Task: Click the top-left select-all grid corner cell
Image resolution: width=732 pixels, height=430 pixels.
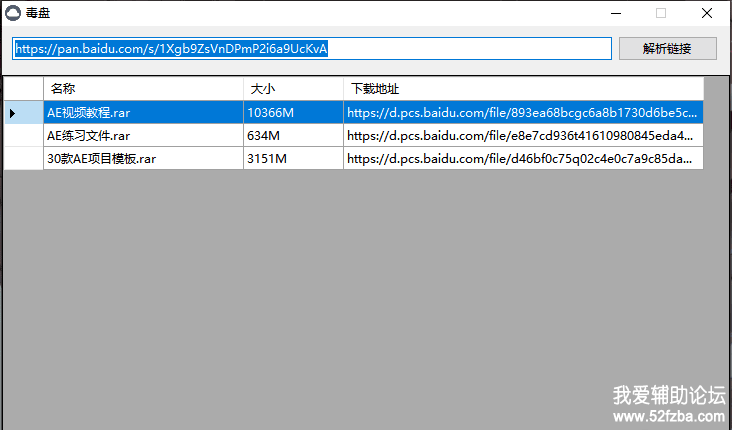Action: (x=24, y=89)
